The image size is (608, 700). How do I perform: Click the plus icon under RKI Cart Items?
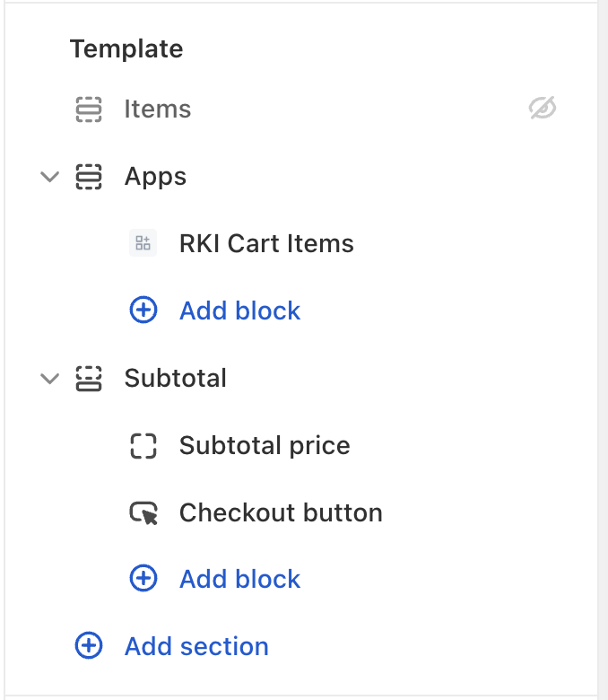pos(143,311)
